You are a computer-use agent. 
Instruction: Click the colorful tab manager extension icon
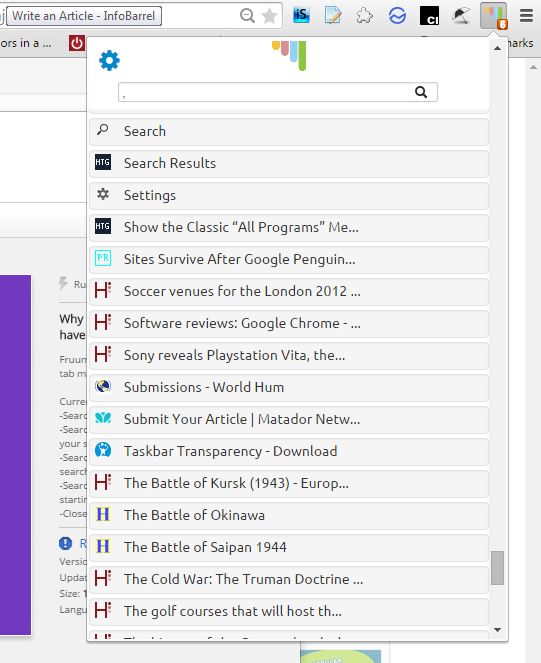(x=493, y=16)
